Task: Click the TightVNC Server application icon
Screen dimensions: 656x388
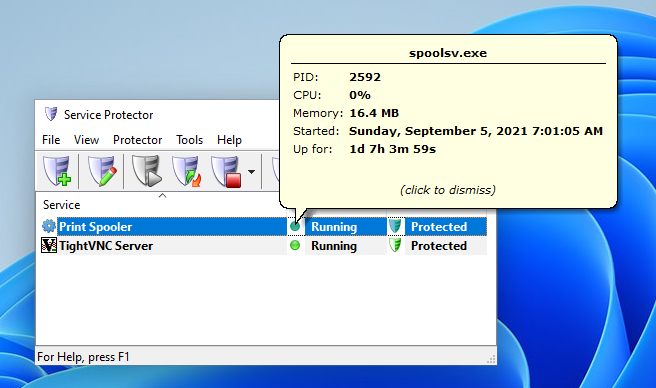Action: coord(49,245)
